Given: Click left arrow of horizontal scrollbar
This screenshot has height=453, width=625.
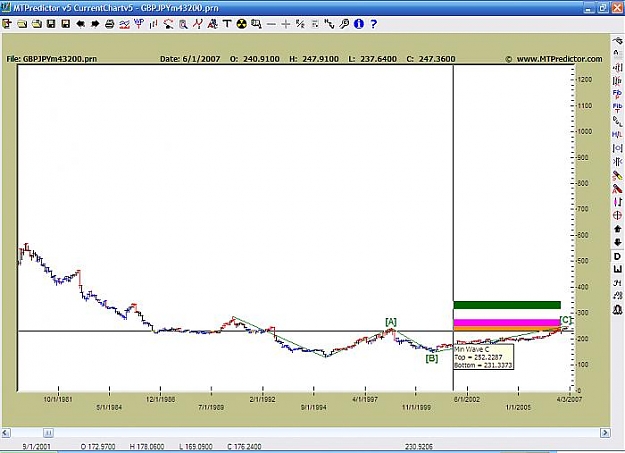Looking at the screenshot, I should pos(6,433).
